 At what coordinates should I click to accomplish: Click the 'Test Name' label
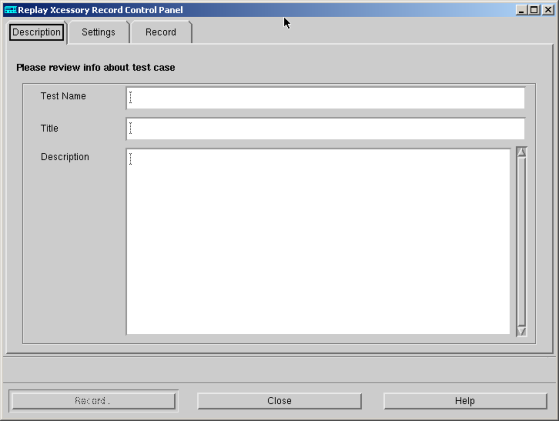point(63,96)
